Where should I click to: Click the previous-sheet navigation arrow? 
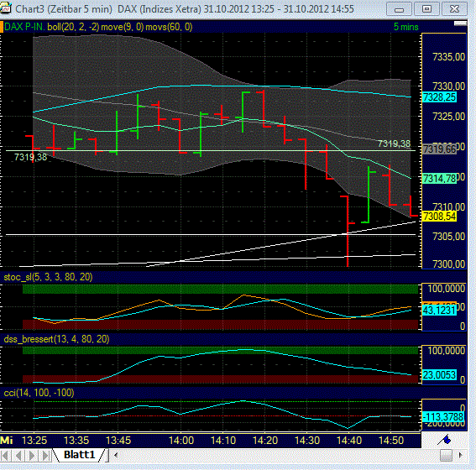click(18, 455)
